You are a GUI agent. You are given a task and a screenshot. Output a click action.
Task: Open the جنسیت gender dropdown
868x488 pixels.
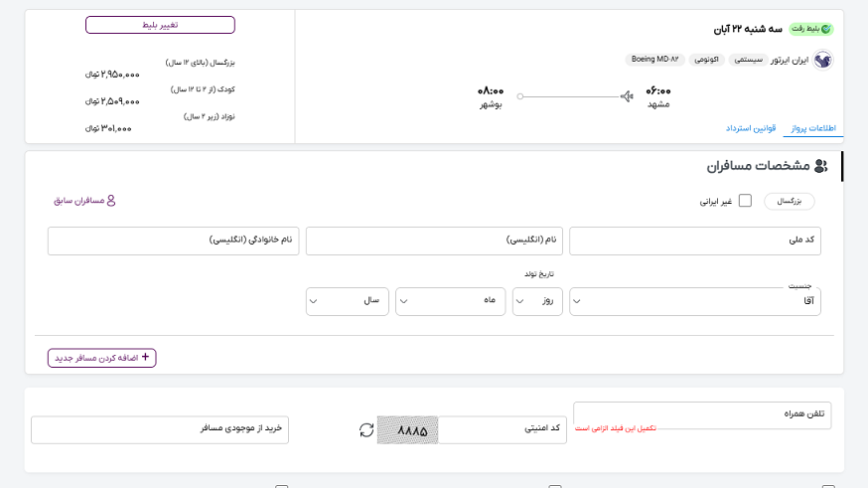point(695,301)
